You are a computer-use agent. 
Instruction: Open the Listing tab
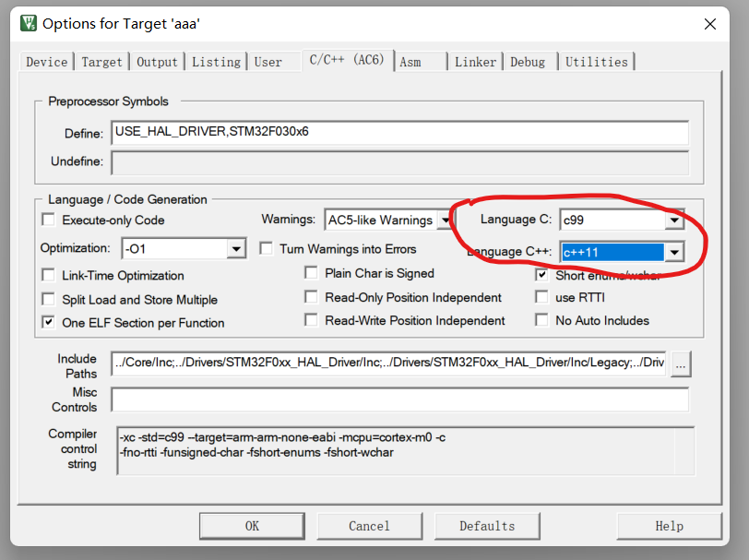pyautogui.click(x=216, y=62)
